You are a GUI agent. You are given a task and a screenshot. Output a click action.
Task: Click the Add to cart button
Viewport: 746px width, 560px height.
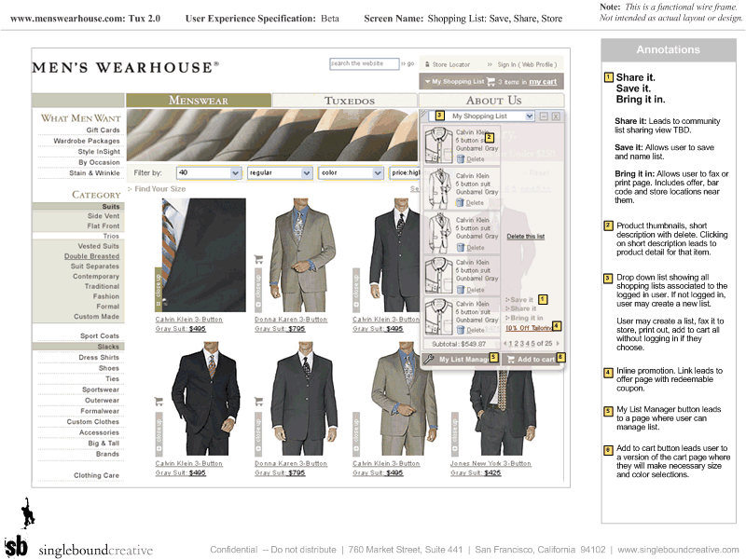pyautogui.click(x=532, y=360)
